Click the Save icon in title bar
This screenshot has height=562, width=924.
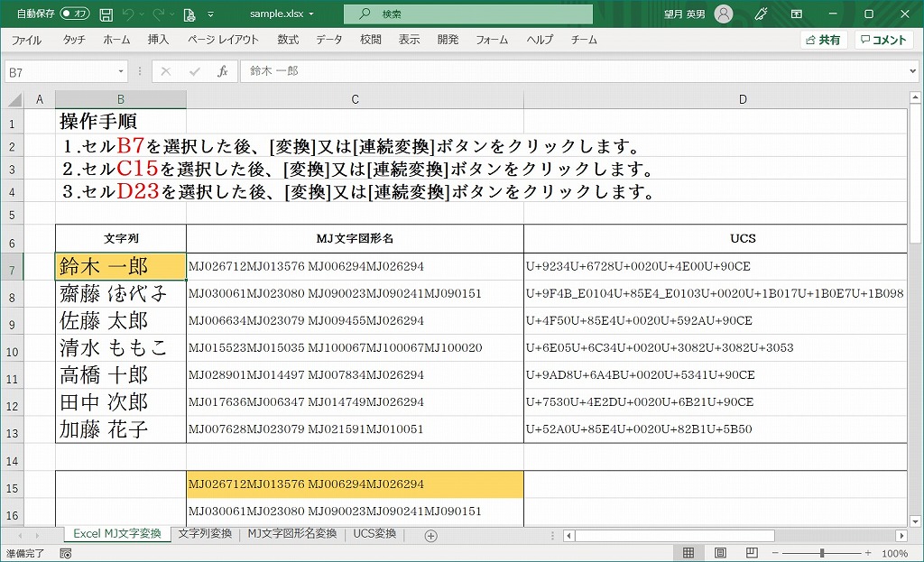pos(106,14)
